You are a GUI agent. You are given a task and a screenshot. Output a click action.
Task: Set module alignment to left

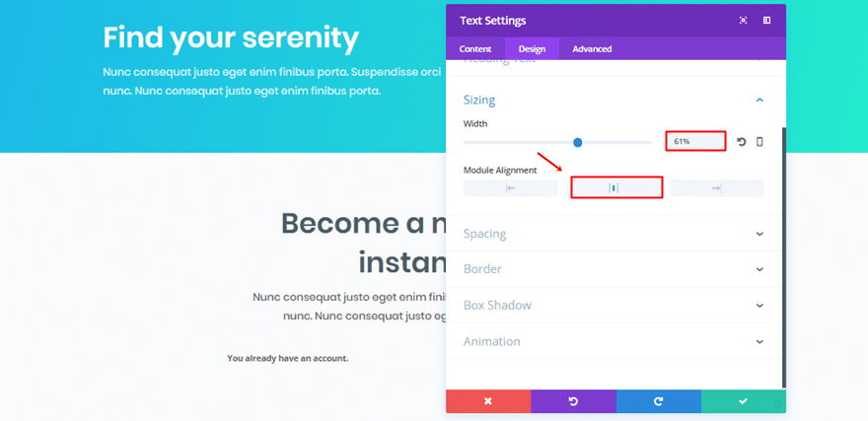point(510,188)
